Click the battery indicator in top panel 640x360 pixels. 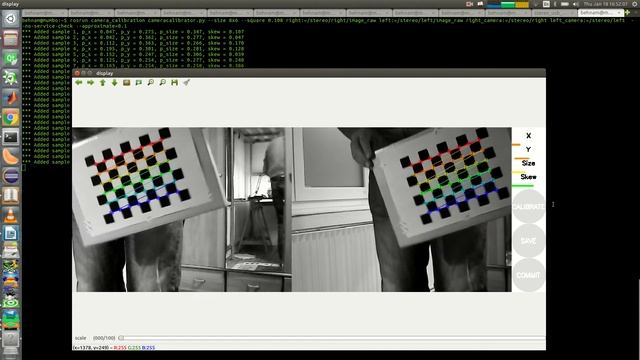point(565,4)
